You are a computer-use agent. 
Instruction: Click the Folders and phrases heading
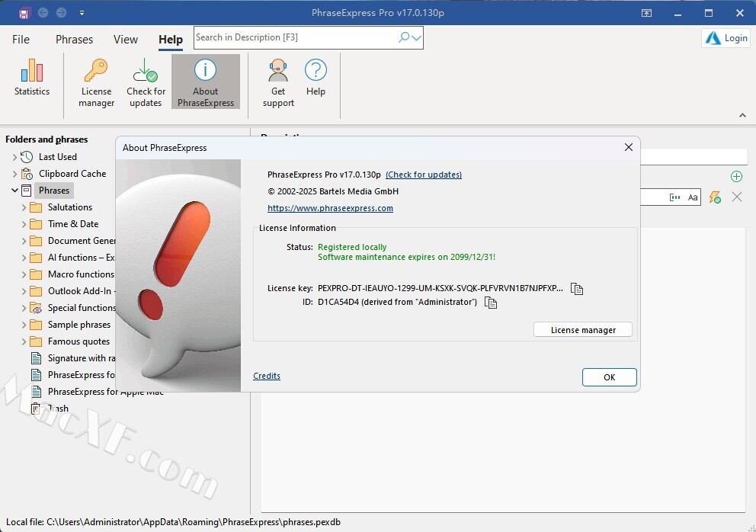(46, 139)
